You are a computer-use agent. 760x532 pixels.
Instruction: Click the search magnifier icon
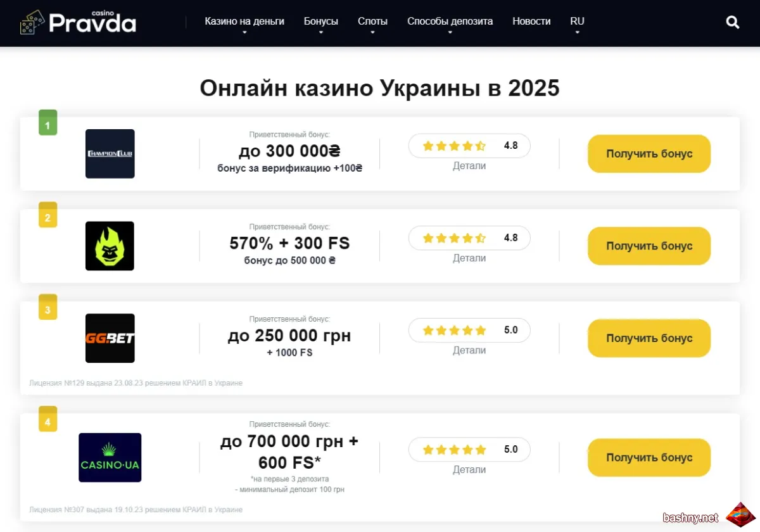pyautogui.click(x=733, y=22)
